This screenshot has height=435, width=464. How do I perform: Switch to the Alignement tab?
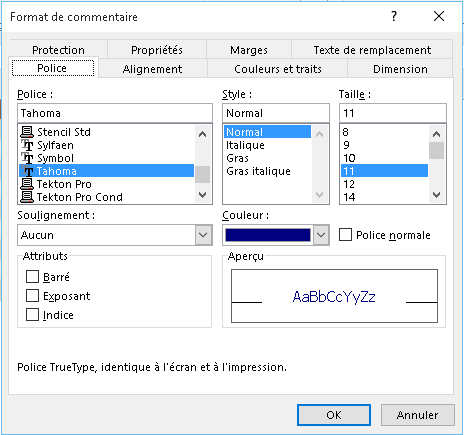click(152, 69)
